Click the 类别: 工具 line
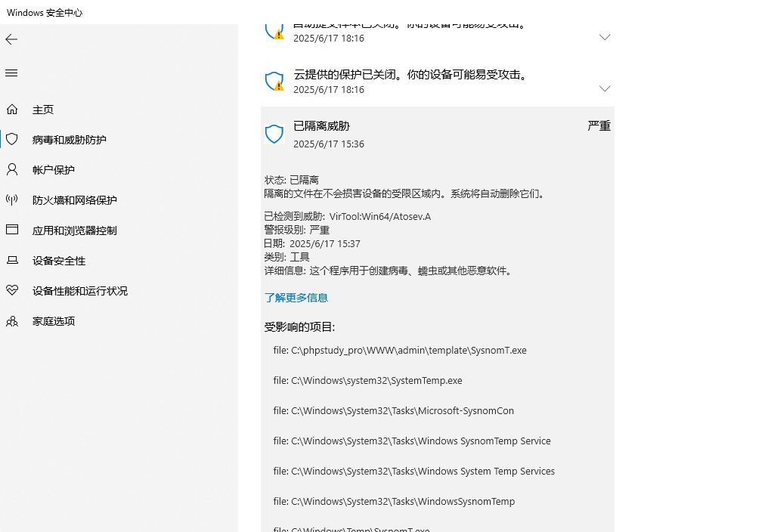Screen dimensions: 771x532 (x=287, y=257)
